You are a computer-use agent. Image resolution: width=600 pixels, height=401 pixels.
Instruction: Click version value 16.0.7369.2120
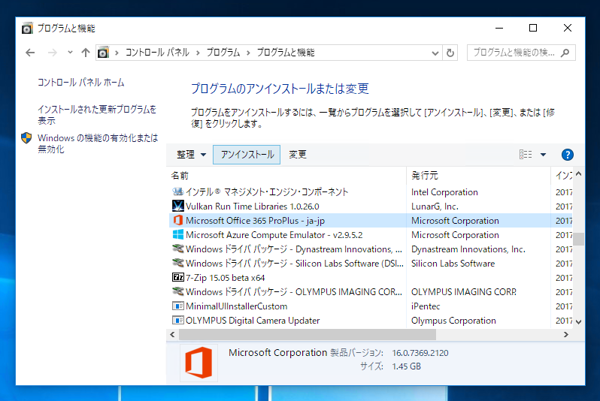[x=420, y=353]
